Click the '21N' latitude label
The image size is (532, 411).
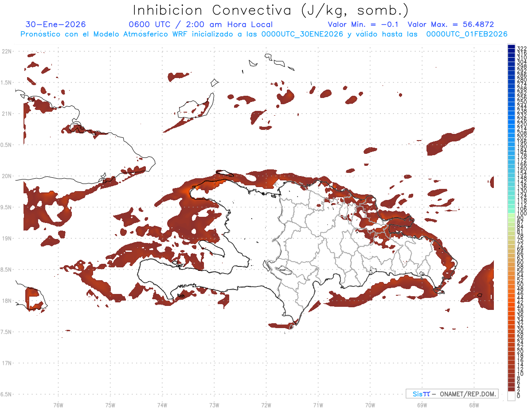point(7,114)
